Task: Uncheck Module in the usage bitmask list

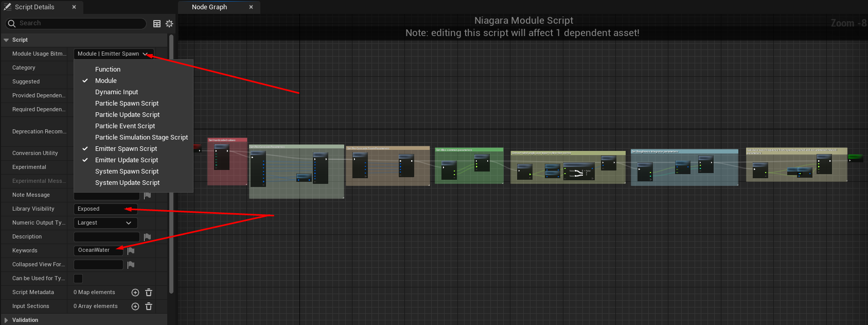Action: coord(106,81)
